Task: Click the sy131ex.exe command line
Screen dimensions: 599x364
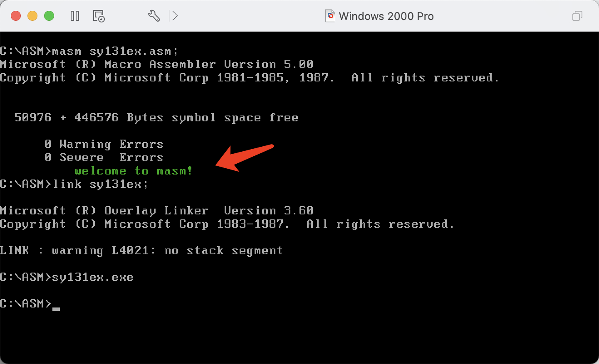Action: coord(67,277)
